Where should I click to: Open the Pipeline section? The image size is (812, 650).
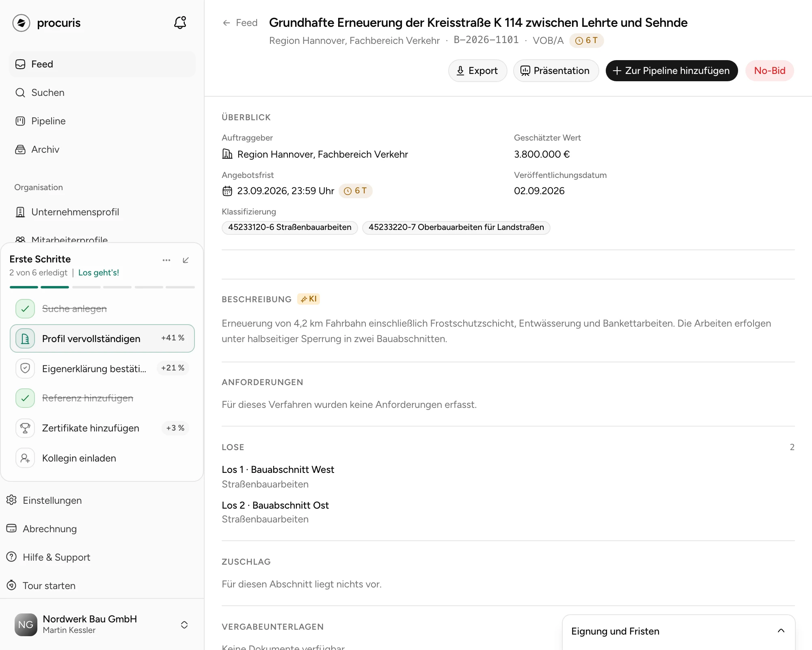coord(102,121)
